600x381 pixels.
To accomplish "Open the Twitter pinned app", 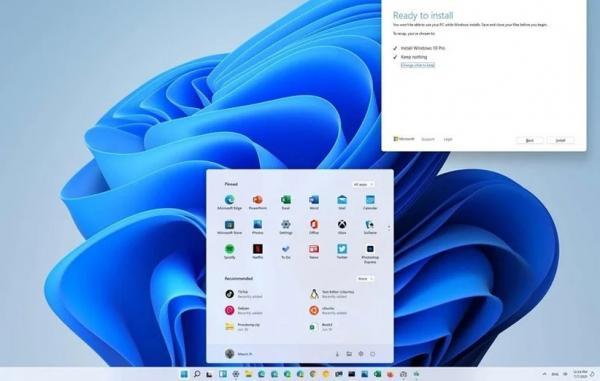I will tap(342, 251).
